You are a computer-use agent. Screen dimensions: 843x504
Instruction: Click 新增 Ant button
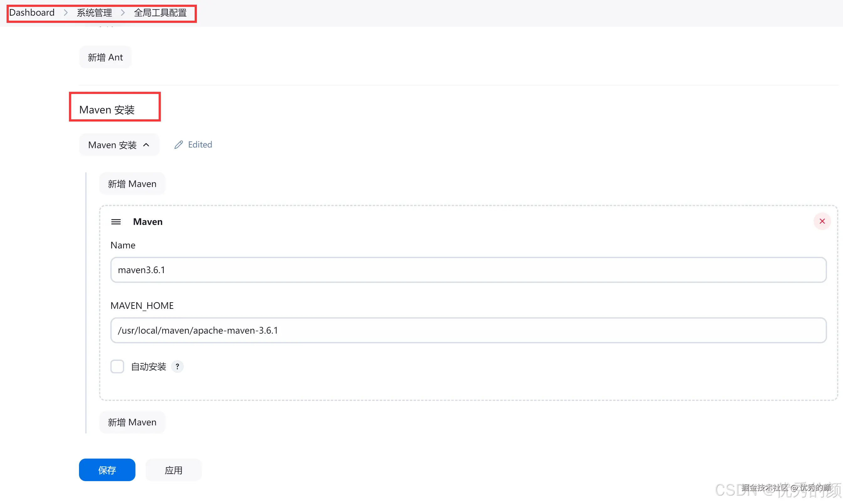point(105,57)
